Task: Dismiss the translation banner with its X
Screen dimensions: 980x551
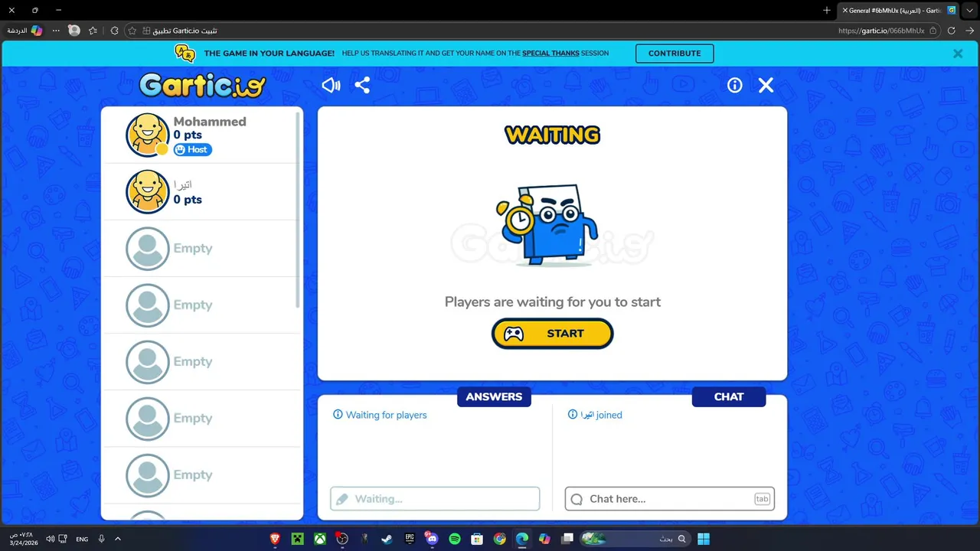Action: (x=958, y=54)
